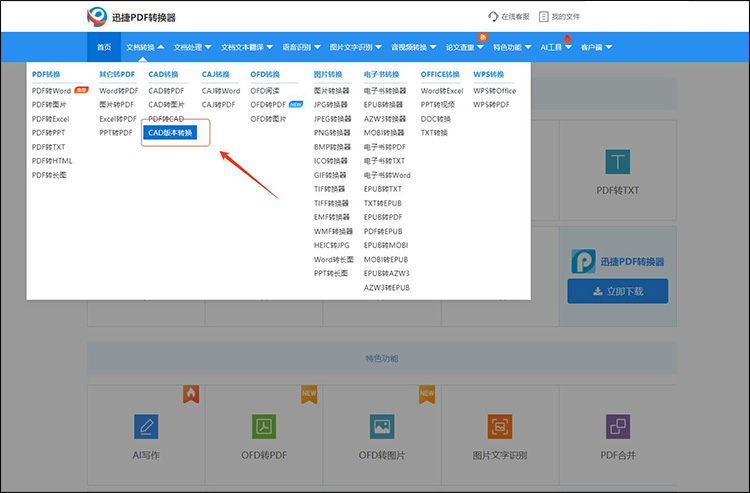
Task: Open WPS转PDF link
Action: point(491,104)
